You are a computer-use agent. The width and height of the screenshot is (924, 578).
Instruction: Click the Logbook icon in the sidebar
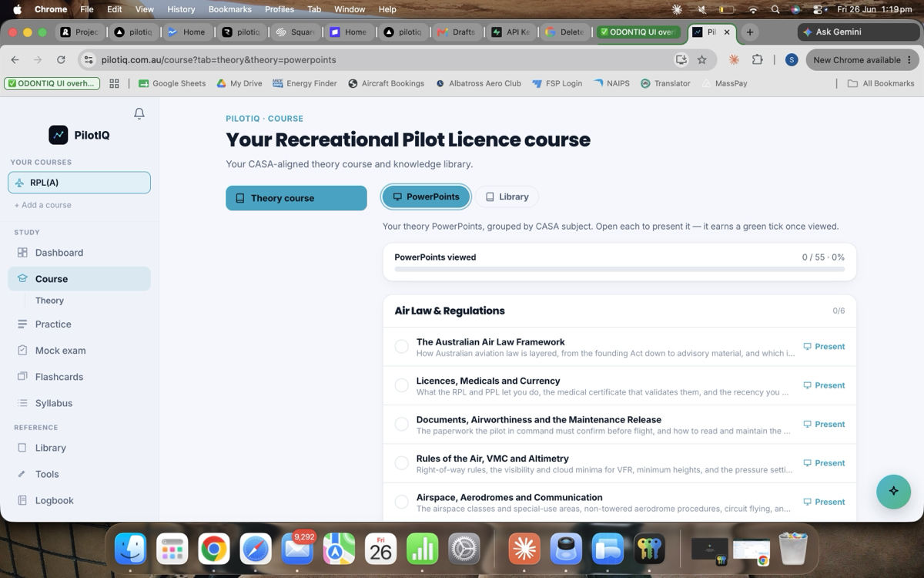22,500
